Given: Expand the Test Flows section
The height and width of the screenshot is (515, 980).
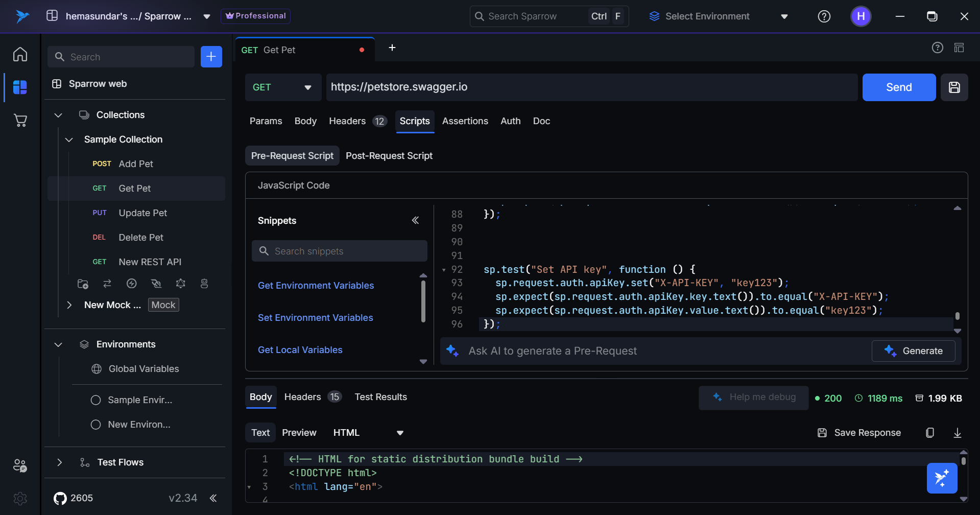Looking at the screenshot, I should pyautogui.click(x=60, y=462).
